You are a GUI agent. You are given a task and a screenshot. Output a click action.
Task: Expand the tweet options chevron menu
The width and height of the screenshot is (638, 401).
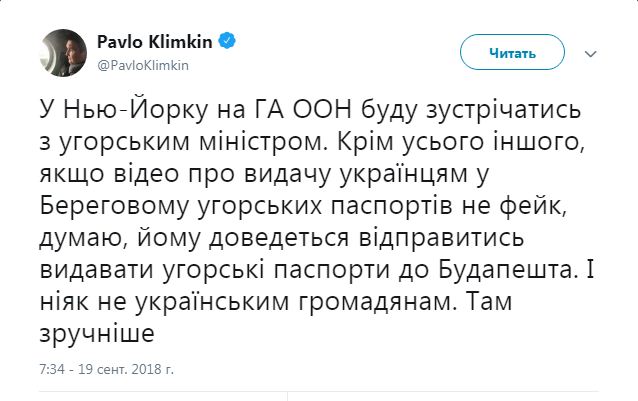pos(590,54)
